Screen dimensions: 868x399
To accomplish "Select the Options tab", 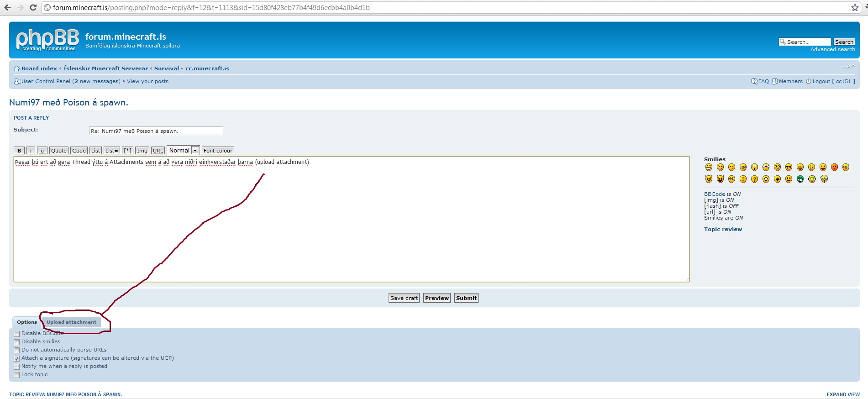I will click(x=27, y=322).
